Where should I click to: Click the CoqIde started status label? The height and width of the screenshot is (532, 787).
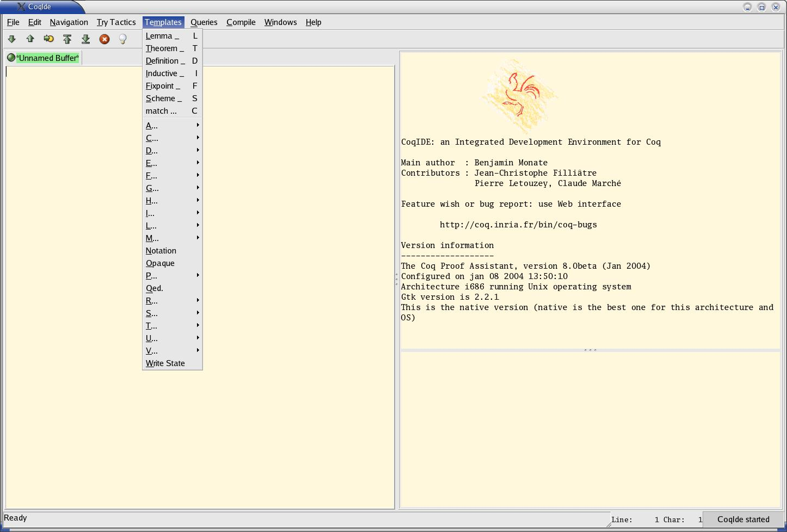743,519
